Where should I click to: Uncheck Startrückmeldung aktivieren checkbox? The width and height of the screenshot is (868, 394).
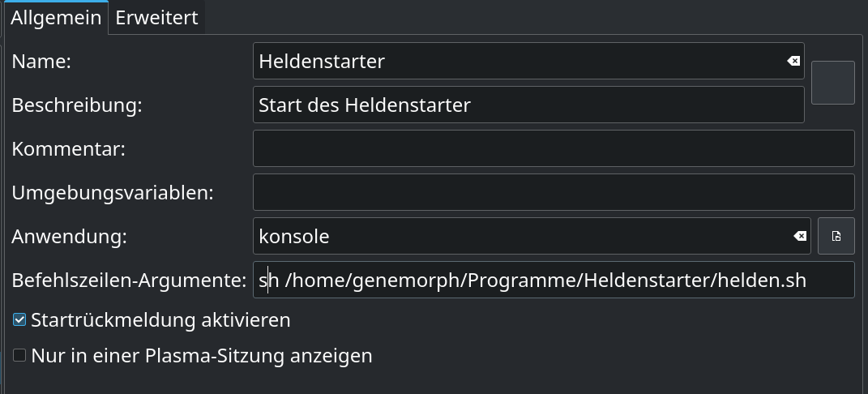point(19,320)
